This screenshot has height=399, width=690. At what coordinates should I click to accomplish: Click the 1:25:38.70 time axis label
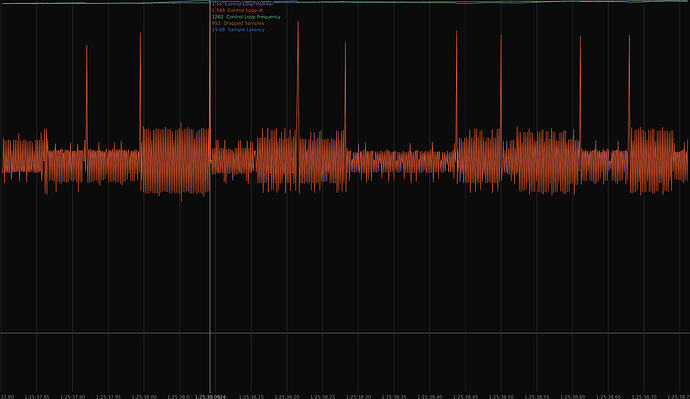[x=644, y=396]
